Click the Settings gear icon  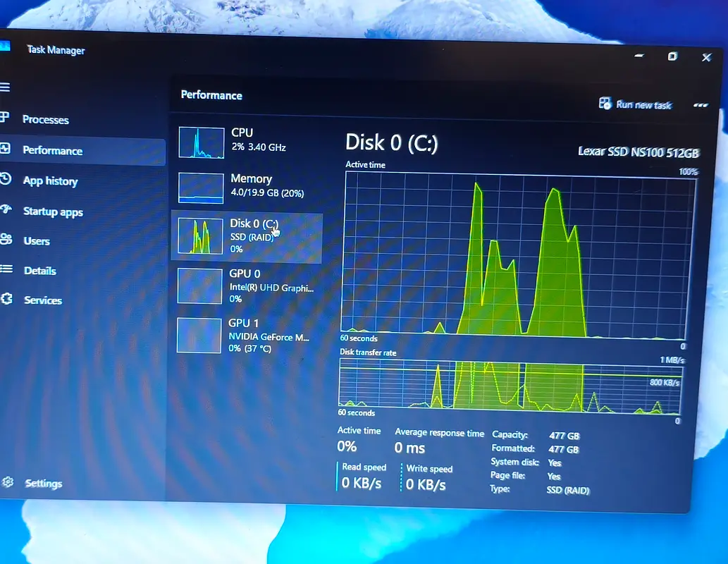coord(8,482)
